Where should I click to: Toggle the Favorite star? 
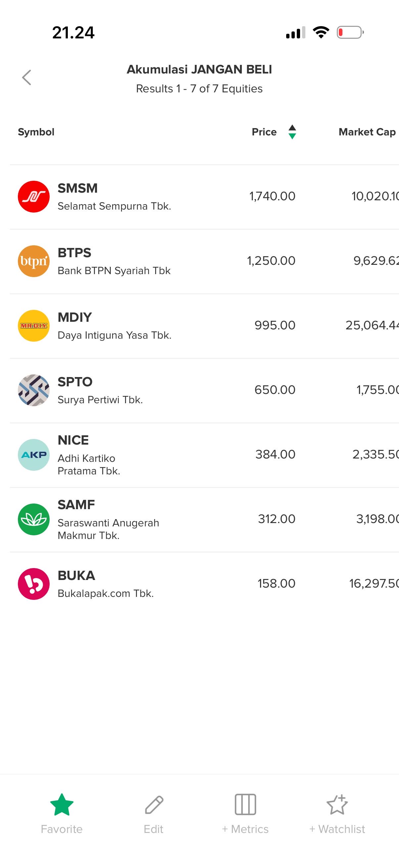point(62,805)
